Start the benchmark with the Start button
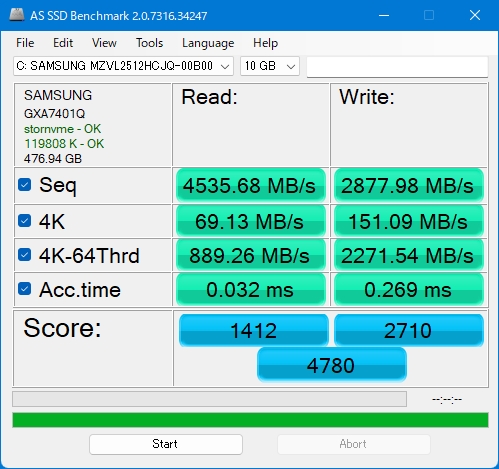 [166, 444]
